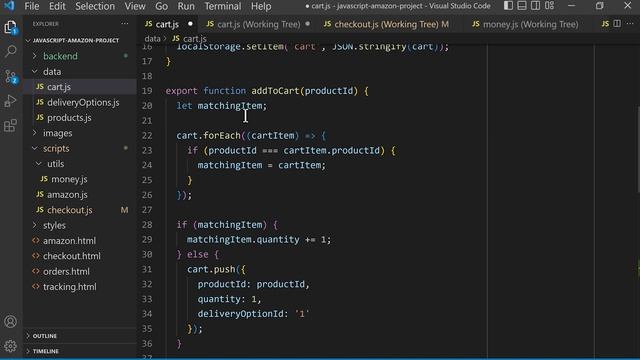Expand the images folder
This screenshot has height=360, width=640.
coord(80,133)
